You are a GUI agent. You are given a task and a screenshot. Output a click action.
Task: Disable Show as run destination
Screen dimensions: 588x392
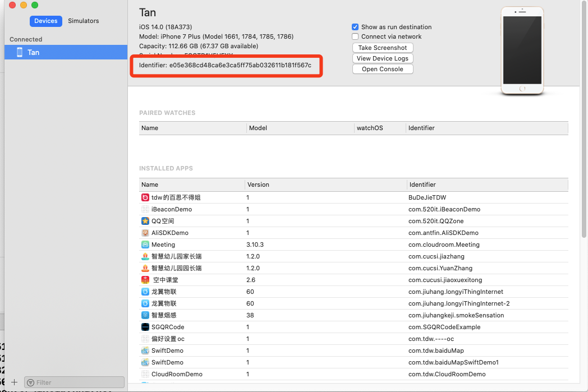click(x=355, y=26)
